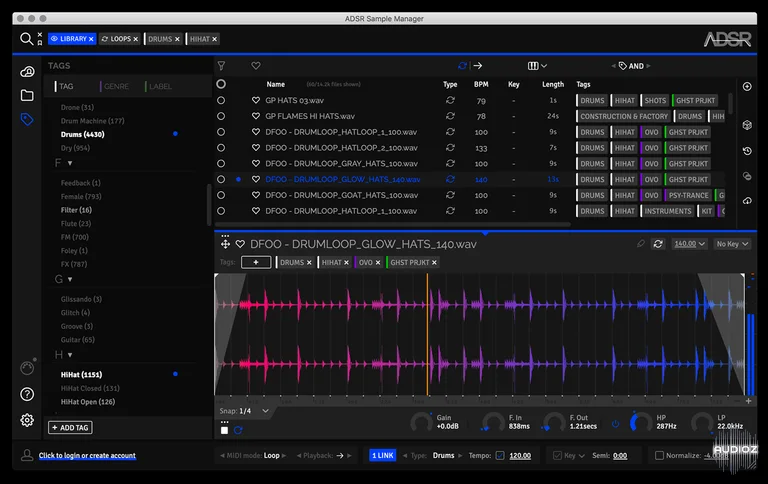Open the history clock icon on right edge
Image resolution: width=768 pixels, height=484 pixels.
point(747,151)
